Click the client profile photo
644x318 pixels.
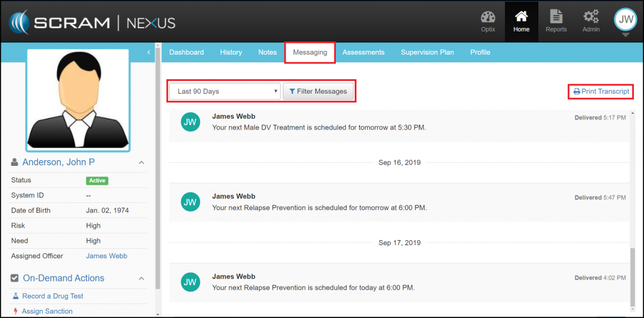[77, 99]
